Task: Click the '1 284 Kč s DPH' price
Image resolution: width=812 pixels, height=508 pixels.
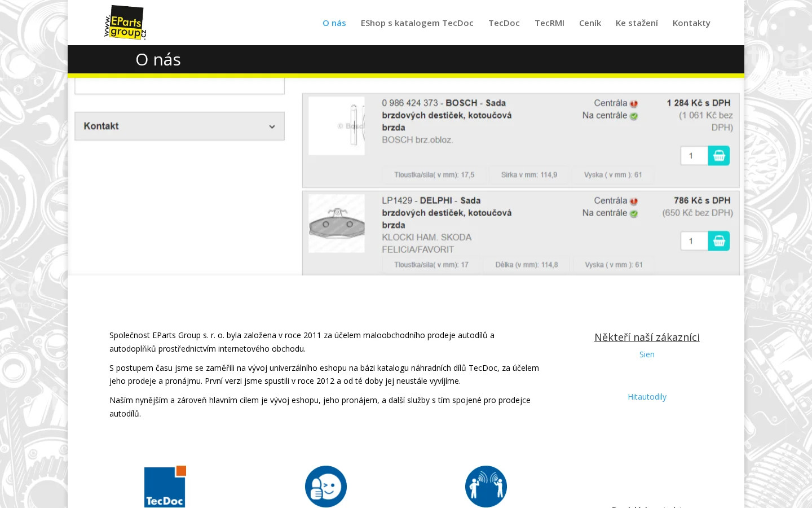Action: coord(699,103)
